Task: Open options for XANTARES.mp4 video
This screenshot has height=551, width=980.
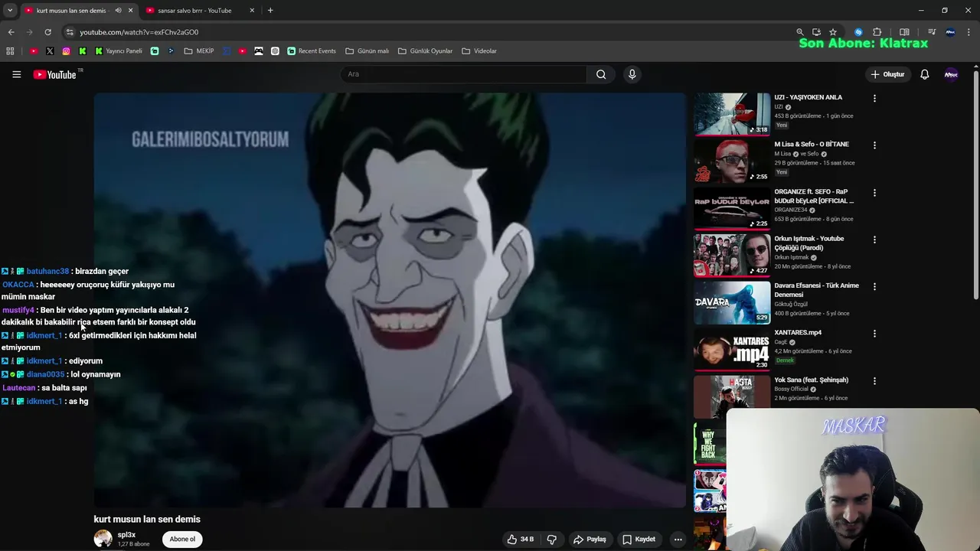Action: tap(874, 334)
